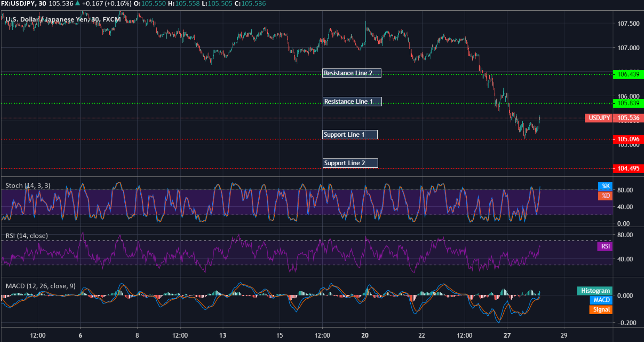The width and height of the screenshot is (644, 342).
Task: Click the red USDJPY price tag
Action: 599,118
